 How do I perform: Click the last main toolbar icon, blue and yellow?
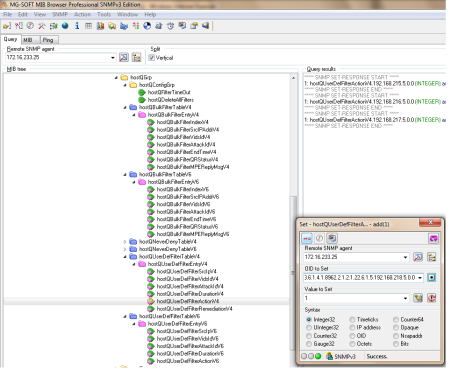(x=205, y=26)
